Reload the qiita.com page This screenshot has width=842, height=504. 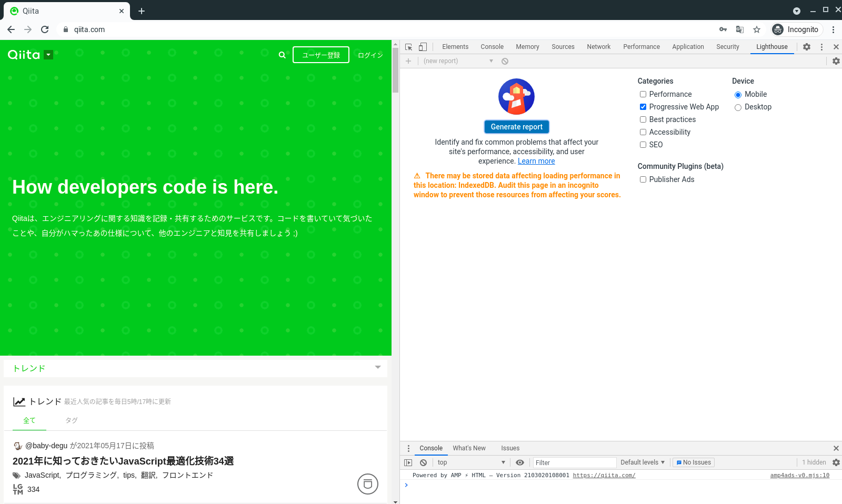point(45,29)
